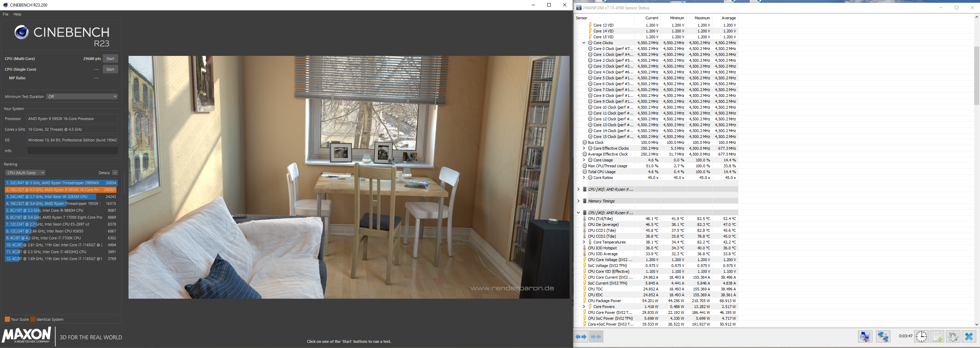Viewport: 980px width, 348px height.
Task: Click the thermometer icon beside CPU (Tctl/Tdie)
Action: tap(585, 219)
